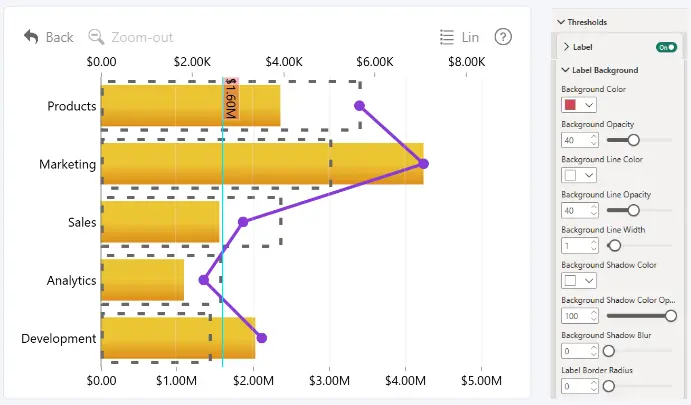The image size is (691, 405).
Task: Click the purple line marker for Sales
Action: (x=243, y=222)
